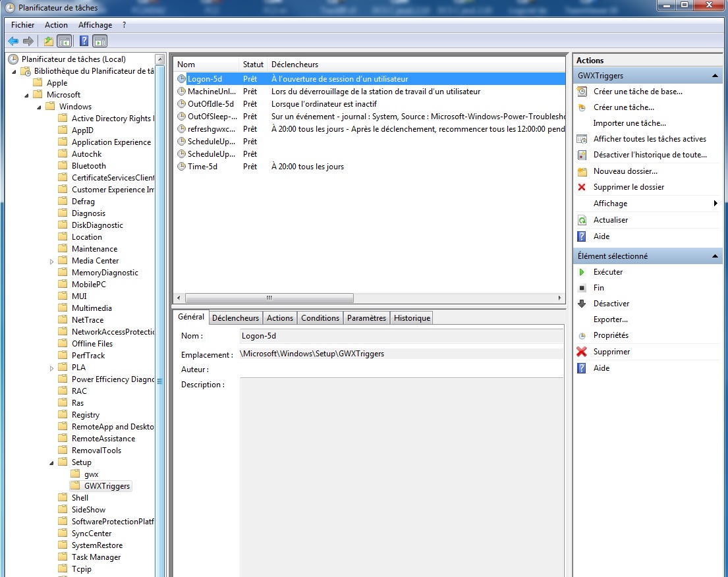The image size is (728, 577).
Task: Click the Nouveau dossier folder icon
Action: (x=582, y=171)
